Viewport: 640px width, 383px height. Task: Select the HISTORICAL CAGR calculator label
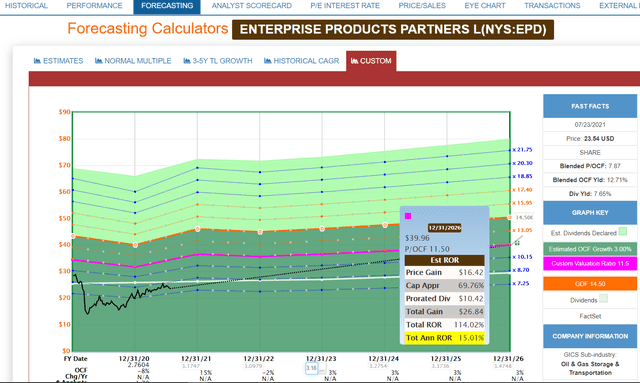coord(306,61)
